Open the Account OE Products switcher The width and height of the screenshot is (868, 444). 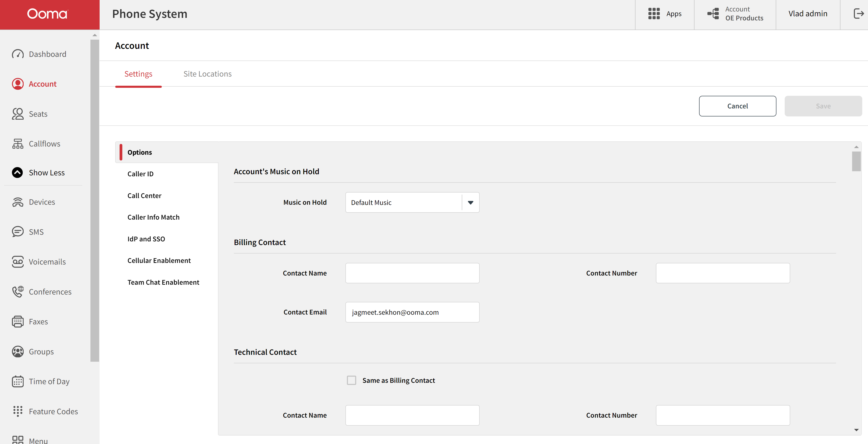pos(735,14)
